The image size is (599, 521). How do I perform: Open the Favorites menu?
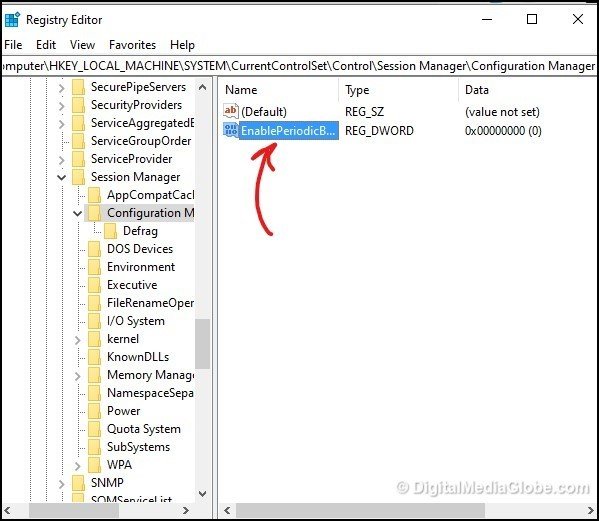(x=133, y=45)
